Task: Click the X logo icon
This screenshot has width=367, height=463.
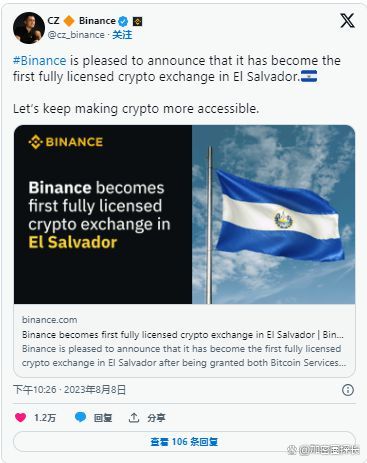Action: (x=347, y=21)
